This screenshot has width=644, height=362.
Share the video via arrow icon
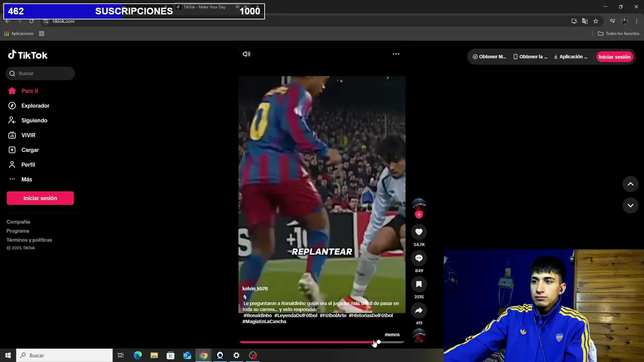coord(419,310)
